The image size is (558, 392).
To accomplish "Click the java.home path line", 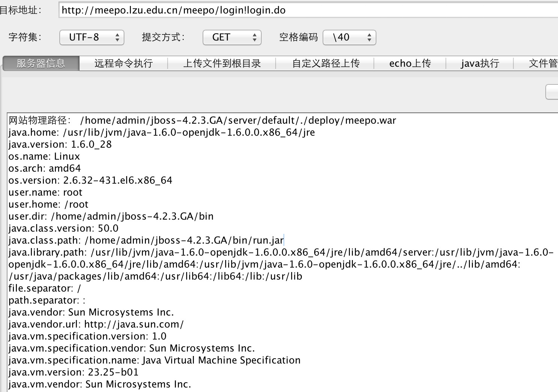I will pos(162,132).
